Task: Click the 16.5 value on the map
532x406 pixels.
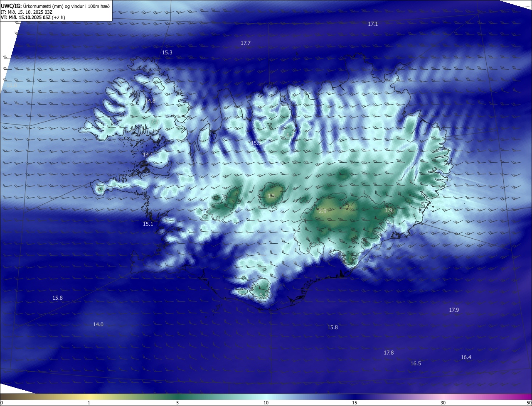Action: 416,364
